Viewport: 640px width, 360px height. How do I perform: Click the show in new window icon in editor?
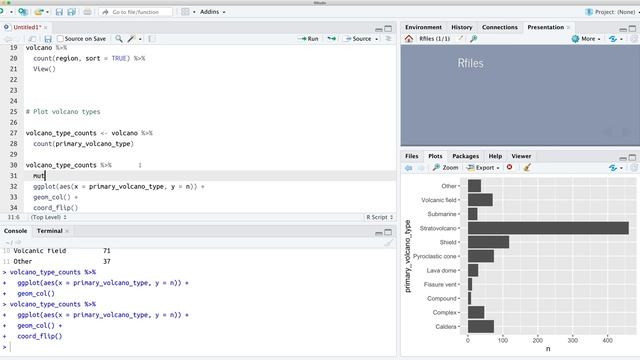[x=32, y=39]
